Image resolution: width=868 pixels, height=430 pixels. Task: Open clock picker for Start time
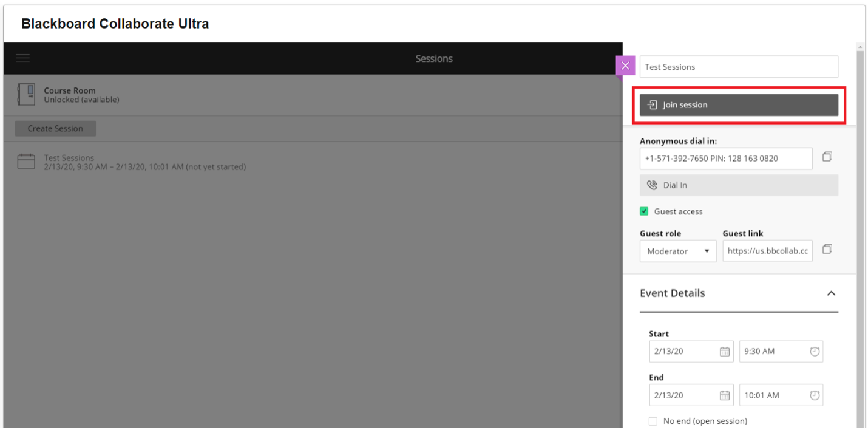pos(815,351)
